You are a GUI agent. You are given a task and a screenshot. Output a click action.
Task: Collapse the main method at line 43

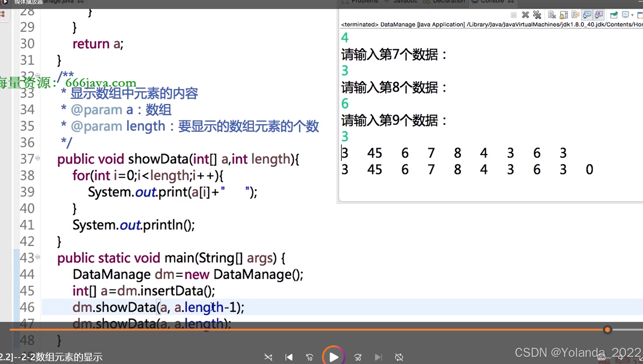38,257
